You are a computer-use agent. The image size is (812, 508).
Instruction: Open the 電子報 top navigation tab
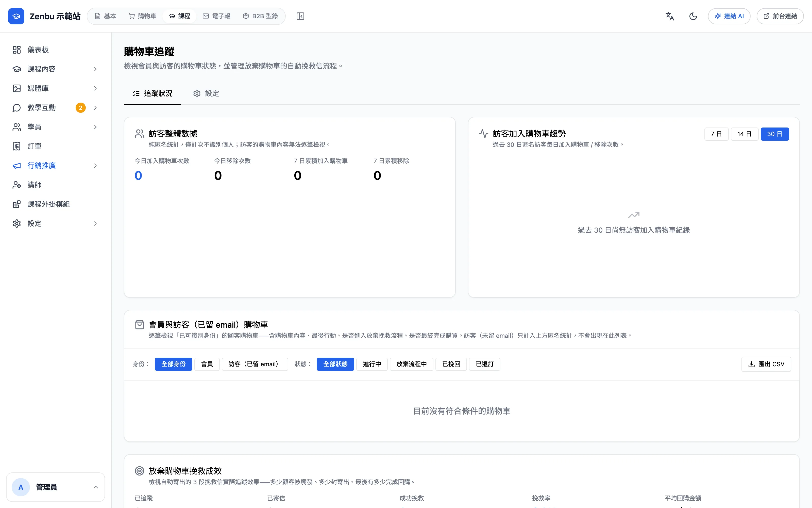pyautogui.click(x=216, y=16)
